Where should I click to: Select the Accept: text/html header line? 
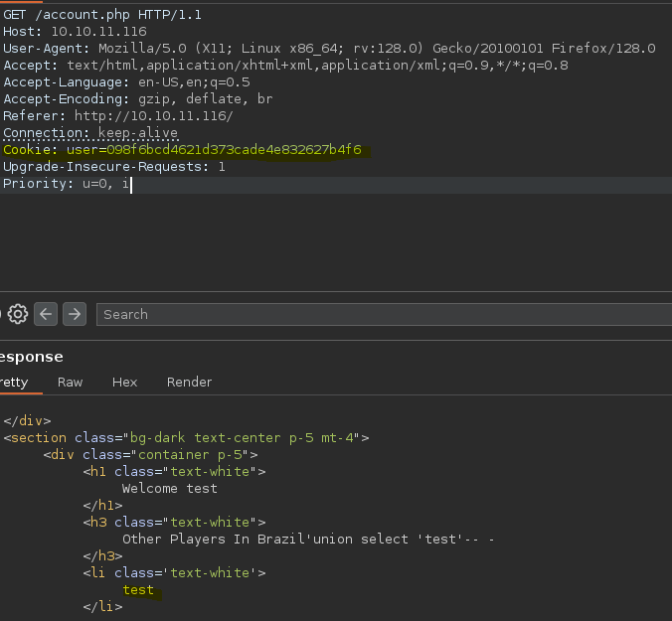tap(285, 66)
